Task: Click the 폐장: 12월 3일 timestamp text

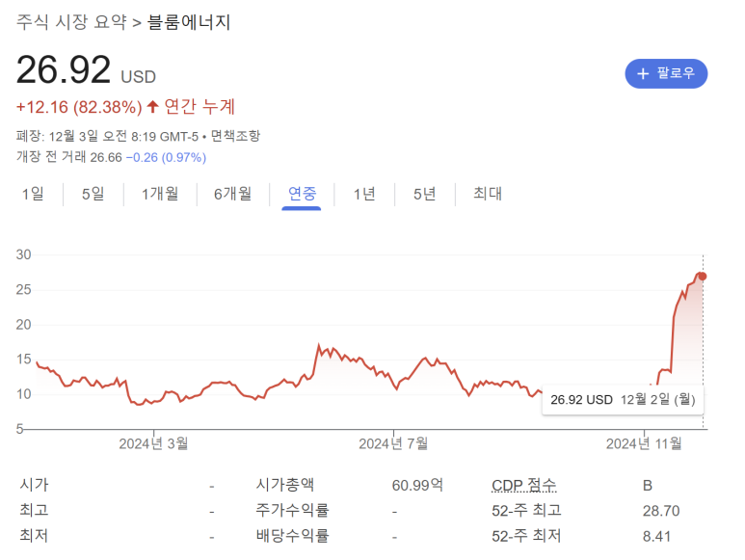Action: point(107,136)
